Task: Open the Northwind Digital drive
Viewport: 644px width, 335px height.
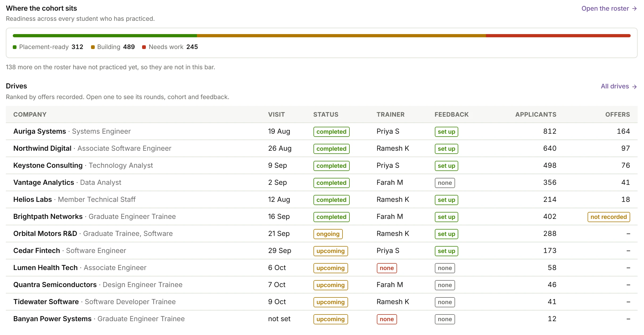Action: pyautogui.click(x=322, y=148)
